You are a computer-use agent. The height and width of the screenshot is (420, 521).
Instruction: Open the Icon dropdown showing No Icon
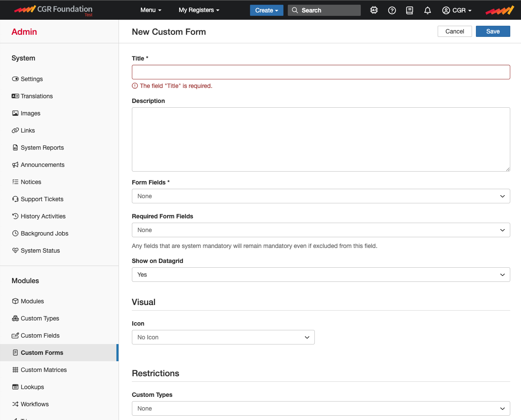click(x=223, y=337)
